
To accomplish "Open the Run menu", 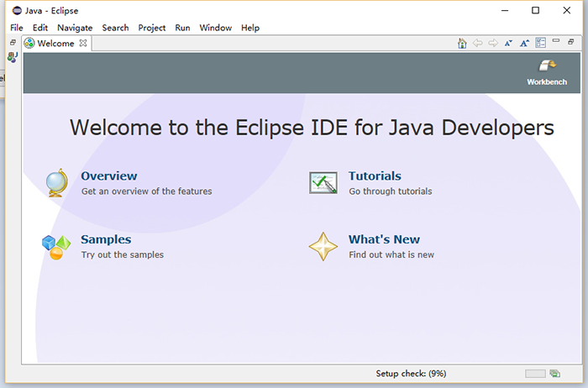I will coord(182,28).
